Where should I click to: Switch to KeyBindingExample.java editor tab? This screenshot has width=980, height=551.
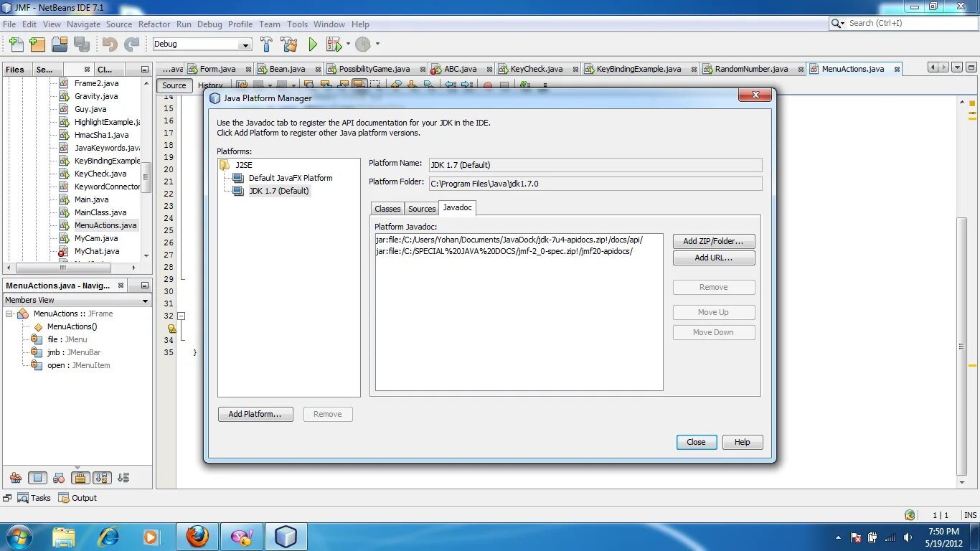[x=639, y=69]
